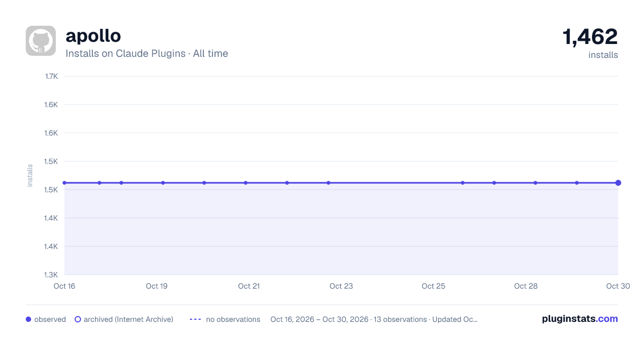The image size is (644, 338).
Task: Click the Oct 25 x-axis label
Action: (434, 286)
